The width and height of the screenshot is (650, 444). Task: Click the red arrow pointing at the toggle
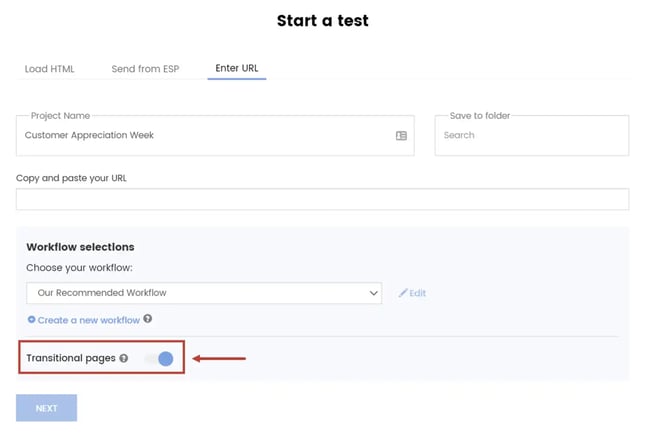(x=219, y=358)
